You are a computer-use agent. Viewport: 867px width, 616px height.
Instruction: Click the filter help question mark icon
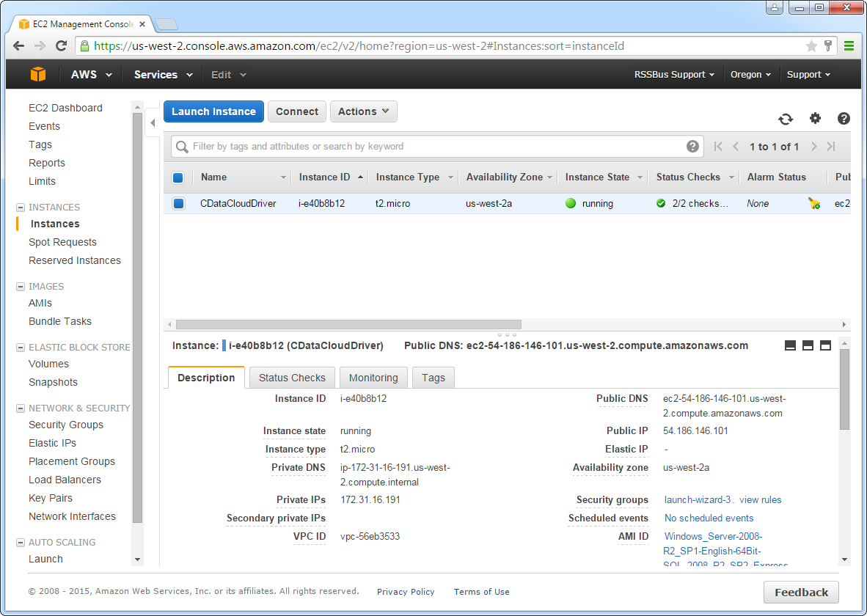click(x=692, y=147)
